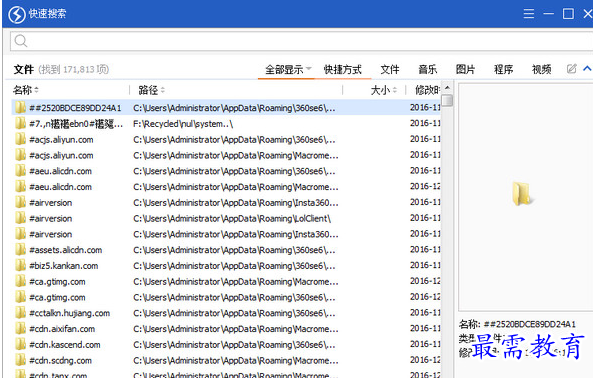
Task: Click the edit categories pencil icon
Action: [571, 68]
